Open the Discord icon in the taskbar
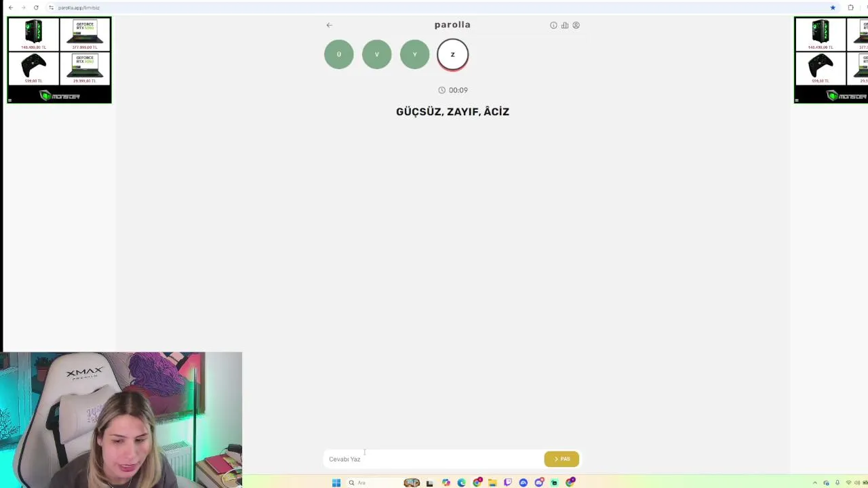The height and width of the screenshot is (488, 868). 539,483
